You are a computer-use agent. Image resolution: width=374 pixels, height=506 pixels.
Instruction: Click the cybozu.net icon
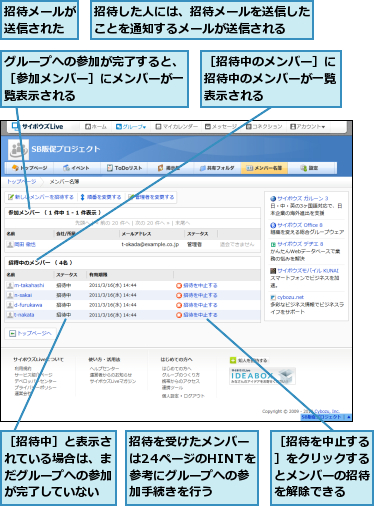pyautogui.click(x=273, y=297)
